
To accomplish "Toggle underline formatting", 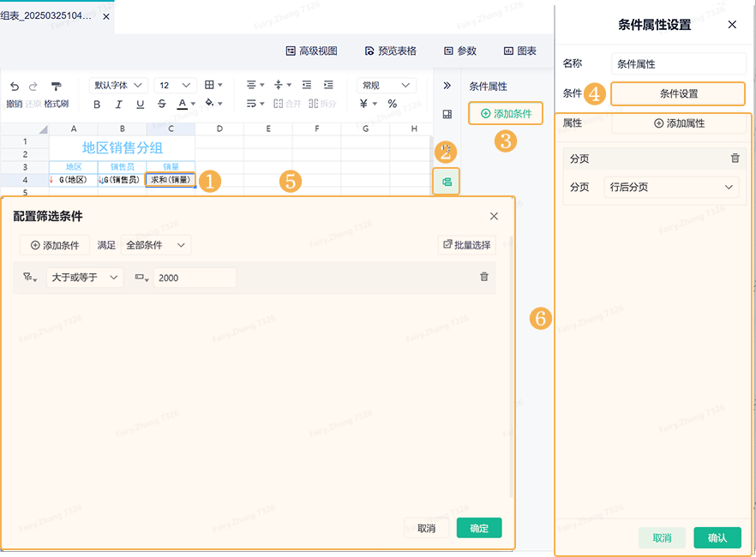I will point(141,104).
